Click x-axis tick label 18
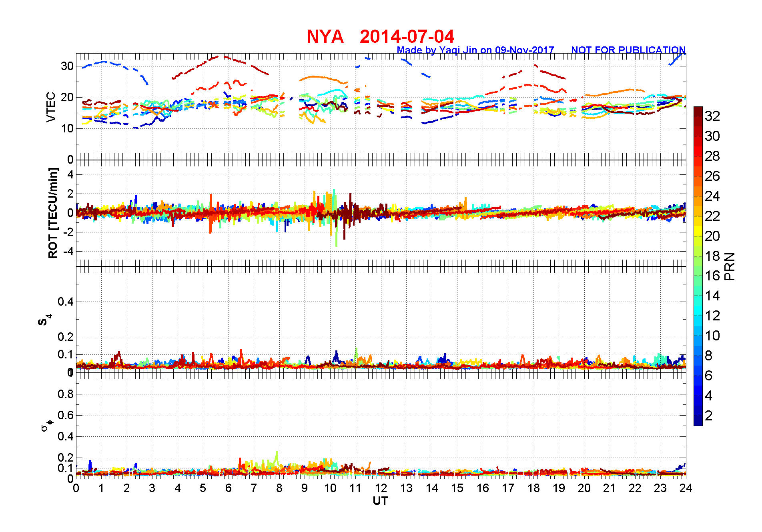Image resolution: width=762 pixels, height=532 pixels. [533, 488]
